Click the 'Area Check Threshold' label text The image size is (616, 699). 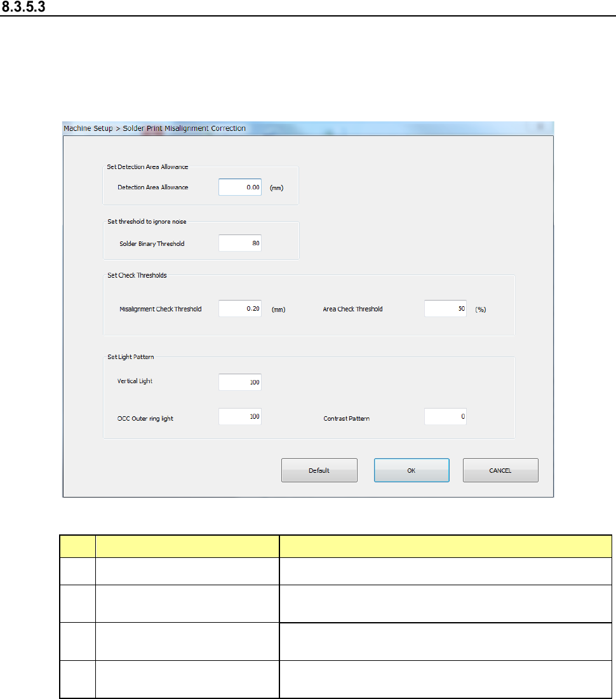coord(352,309)
